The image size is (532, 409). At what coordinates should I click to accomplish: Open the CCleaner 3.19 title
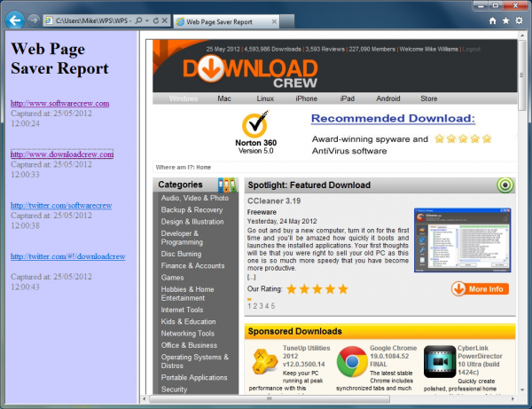coord(274,201)
